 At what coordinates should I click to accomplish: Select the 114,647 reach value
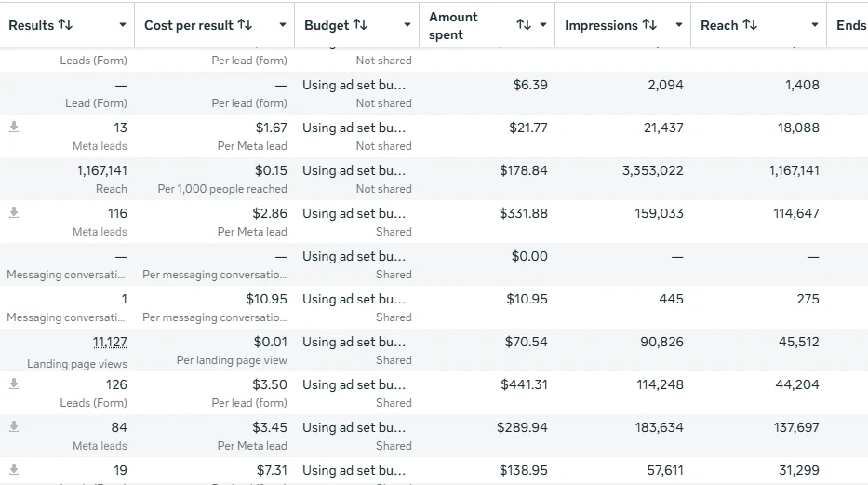point(796,213)
